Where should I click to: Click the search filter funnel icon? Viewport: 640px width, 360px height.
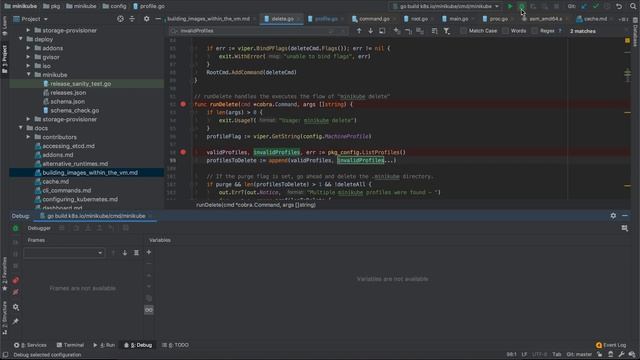pos(447,31)
